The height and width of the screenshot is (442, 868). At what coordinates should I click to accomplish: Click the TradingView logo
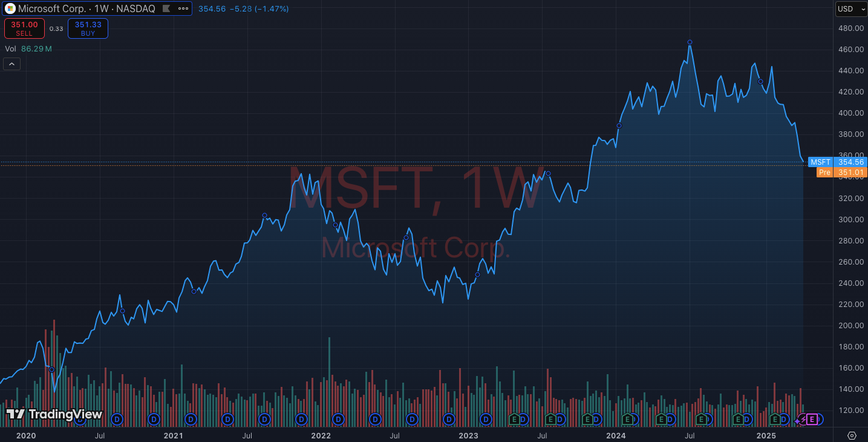[x=54, y=414]
